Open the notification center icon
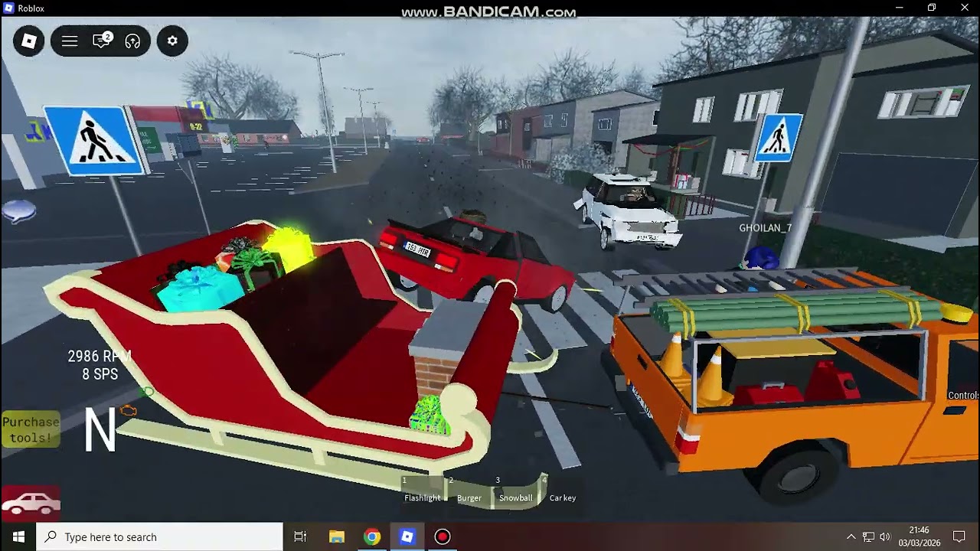This screenshot has width=980, height=551. pos(959,536)
